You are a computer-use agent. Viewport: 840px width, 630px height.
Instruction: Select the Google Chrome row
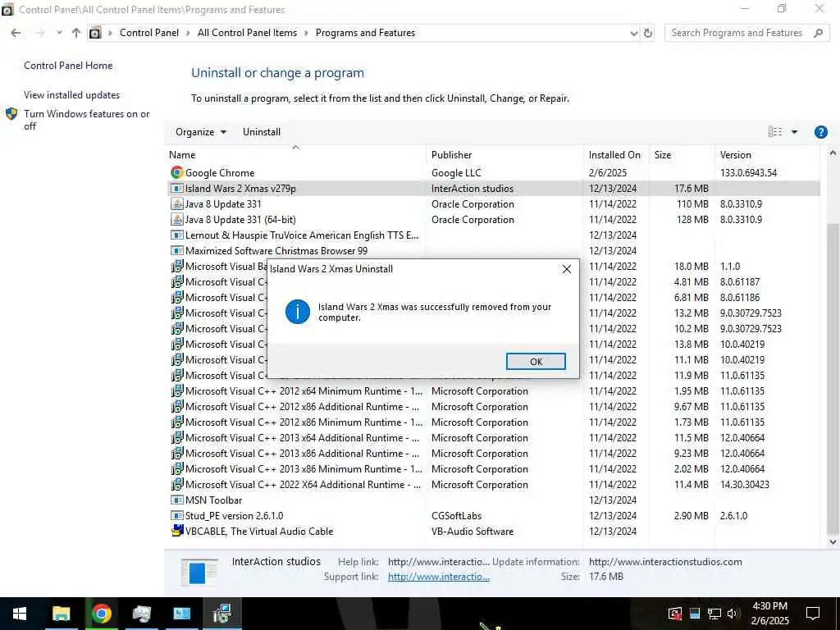pyautogui.click(x=493, y=172)
